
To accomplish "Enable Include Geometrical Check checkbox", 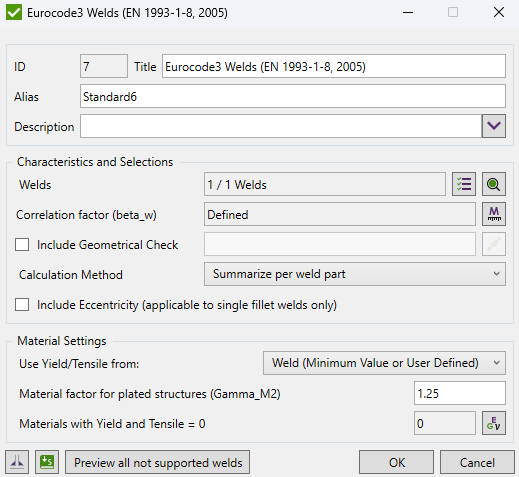I will point(22,244).
